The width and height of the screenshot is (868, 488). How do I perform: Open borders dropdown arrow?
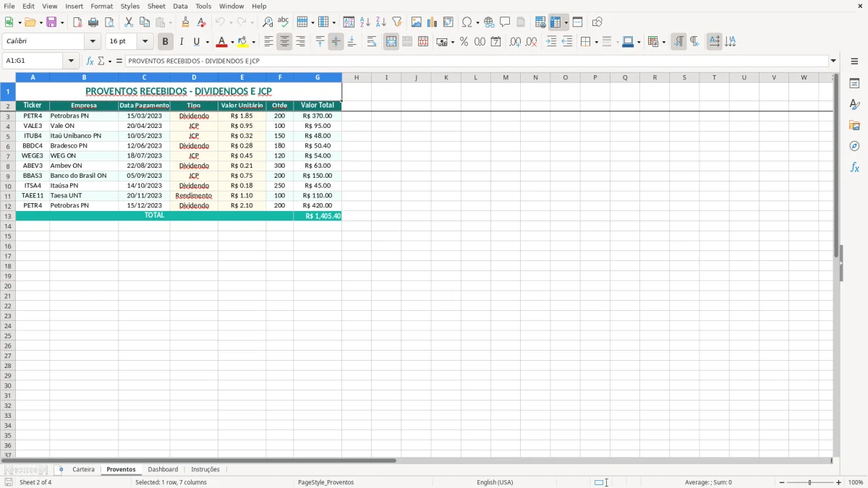(596, 42)
